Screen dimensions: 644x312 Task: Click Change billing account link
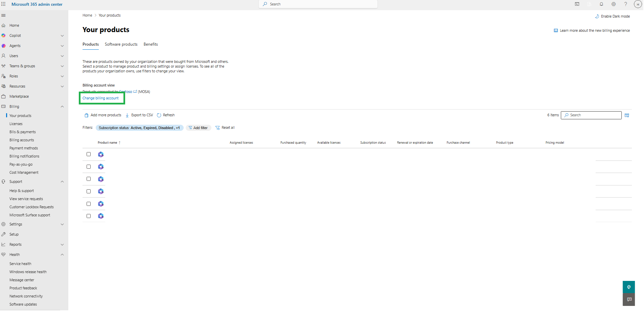click(x=100, y=98)
